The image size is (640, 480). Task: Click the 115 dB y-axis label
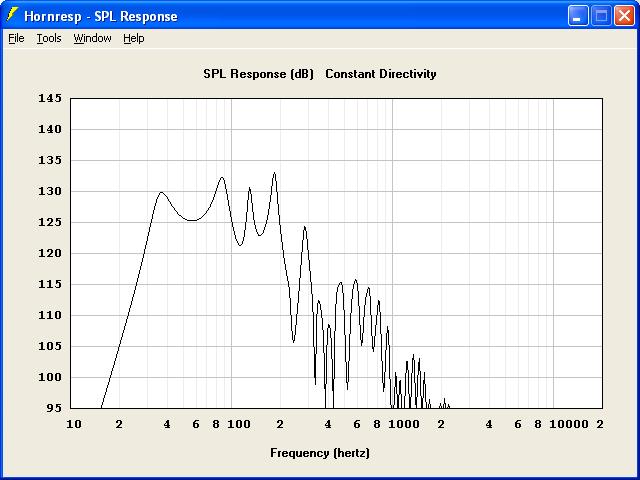pyautogui.click(x=50, y=284)
